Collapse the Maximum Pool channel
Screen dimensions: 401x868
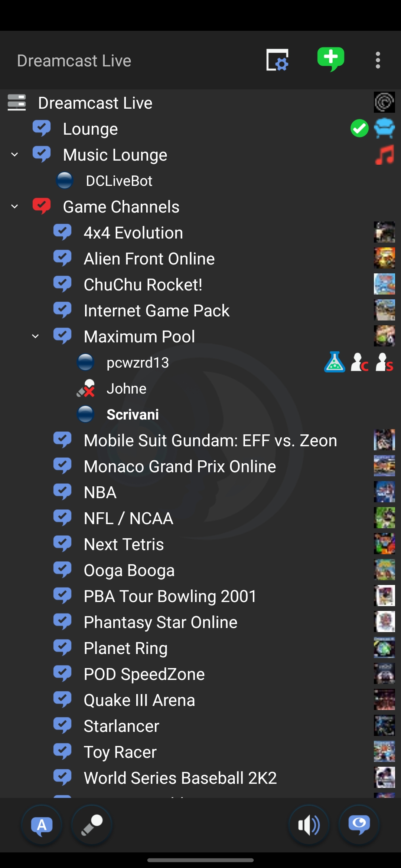click(35, 336)
